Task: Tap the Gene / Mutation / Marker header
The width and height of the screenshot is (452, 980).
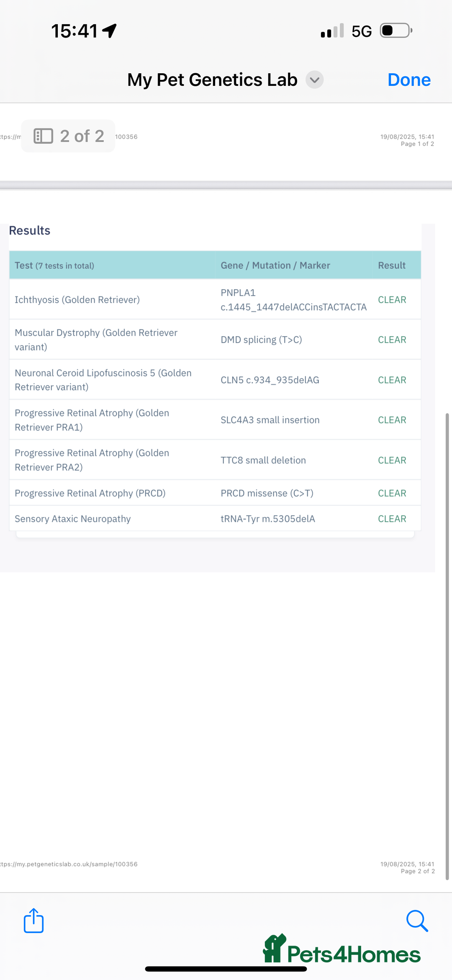Action: pos(275,265)
